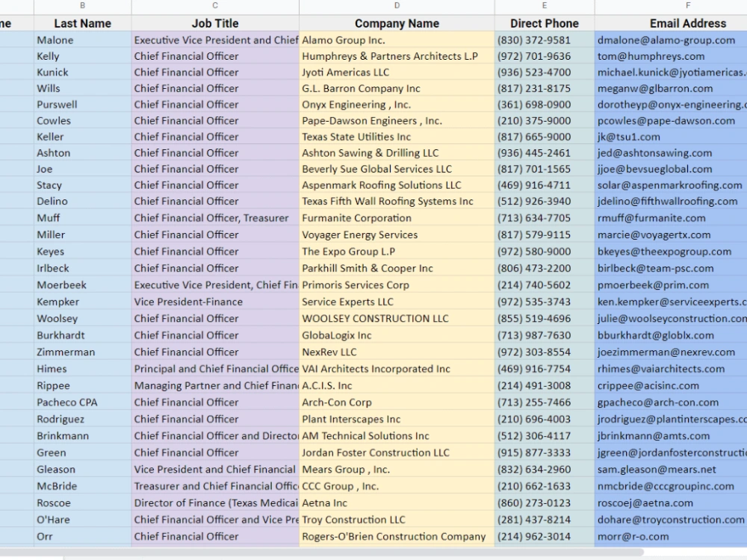
Task: Select the last name cell 'Zimmerman'
Action: [x=82, y=352]
